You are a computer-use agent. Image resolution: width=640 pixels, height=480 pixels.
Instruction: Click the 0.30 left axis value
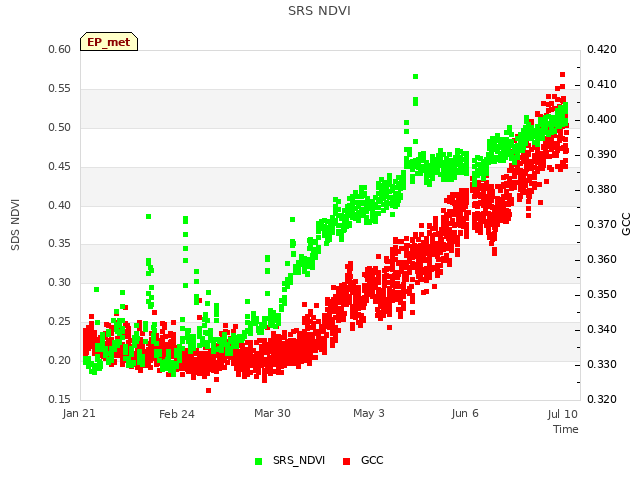[60, 282]
